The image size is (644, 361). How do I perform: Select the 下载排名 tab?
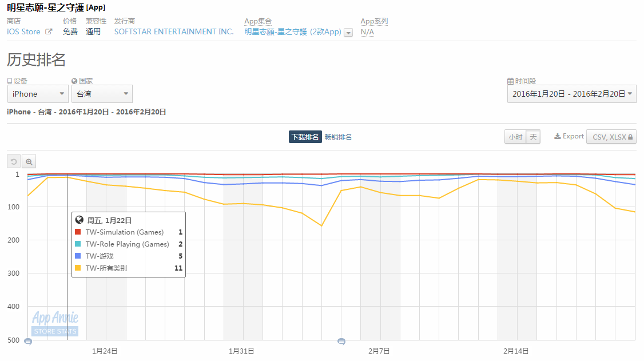305,137
